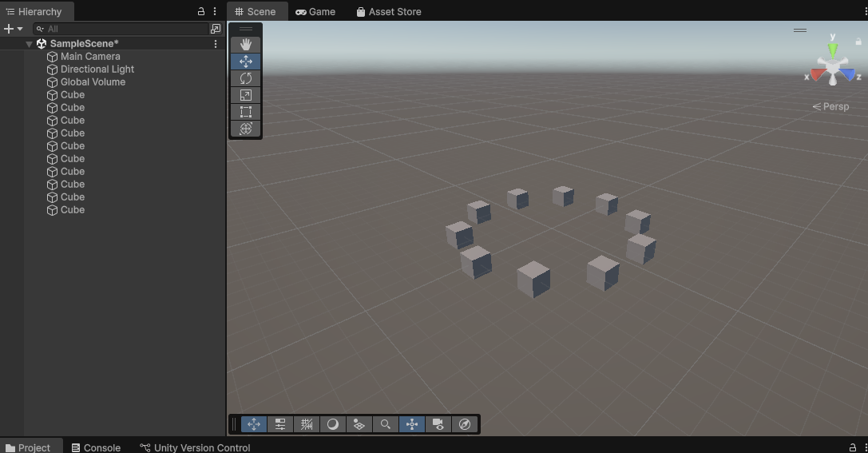Click the Hierarchy panel lock icon
Screen dimensions: 868x453
click(201, 11)
